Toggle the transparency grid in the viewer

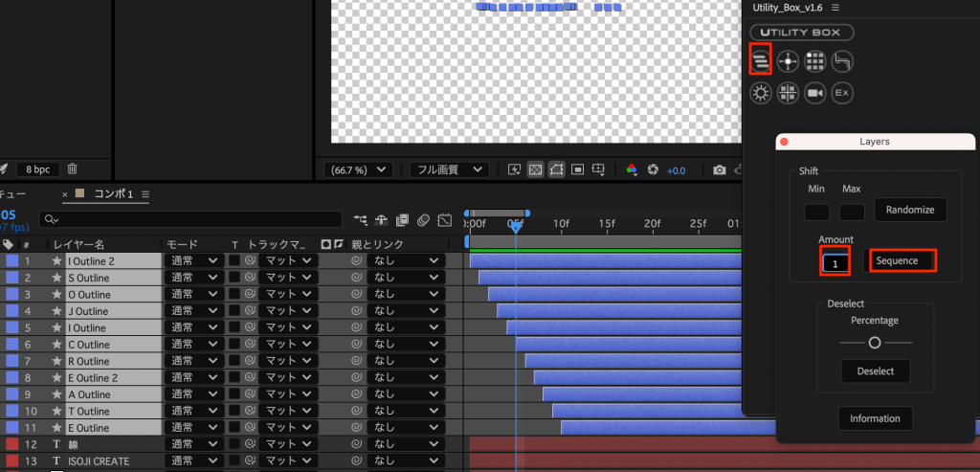tap(535, 169)
